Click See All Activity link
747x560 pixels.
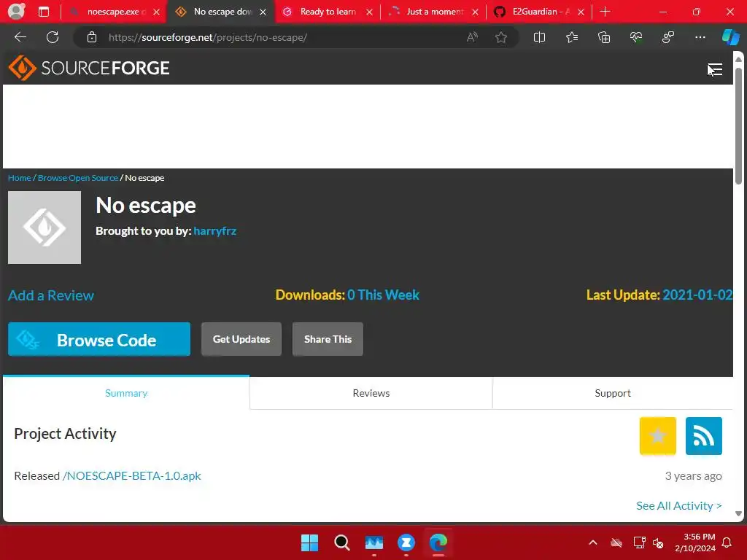[x=679, y=506]
